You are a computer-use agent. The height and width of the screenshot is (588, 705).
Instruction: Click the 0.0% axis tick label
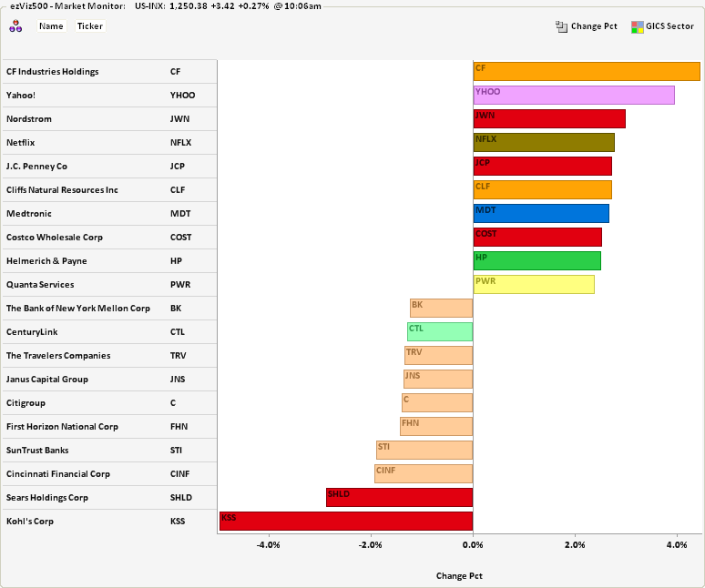(473, 545)
